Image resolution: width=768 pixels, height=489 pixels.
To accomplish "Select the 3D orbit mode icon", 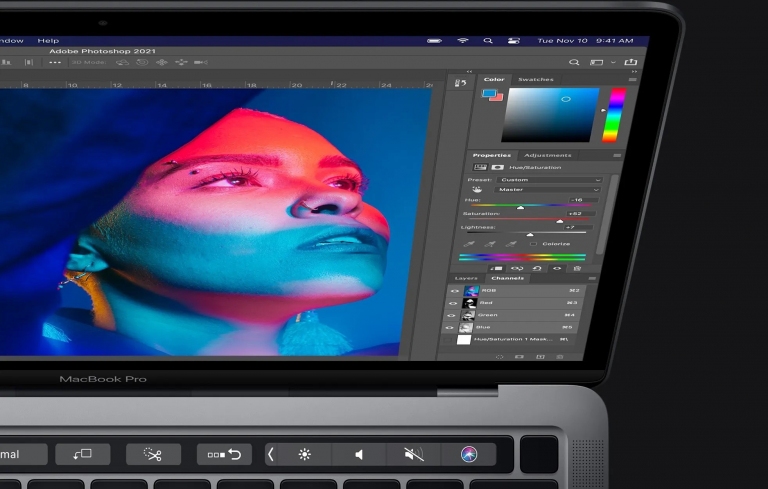I will [122, 62].
